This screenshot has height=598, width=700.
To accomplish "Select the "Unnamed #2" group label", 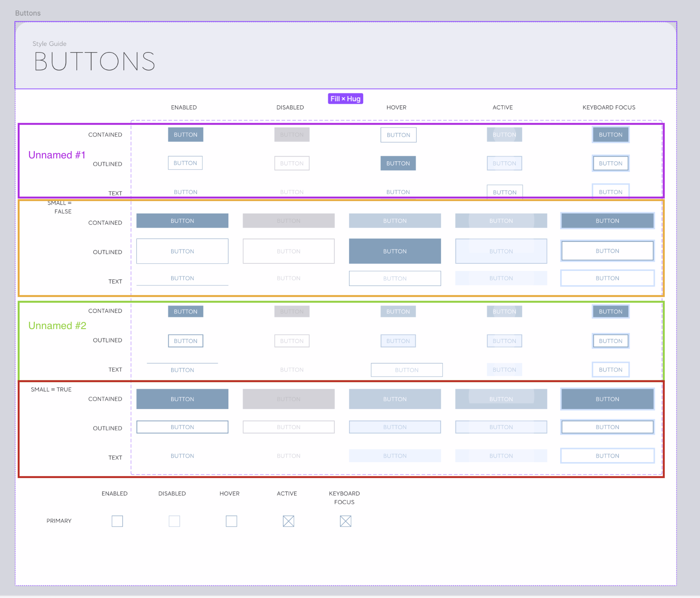I will pos(57,326).
